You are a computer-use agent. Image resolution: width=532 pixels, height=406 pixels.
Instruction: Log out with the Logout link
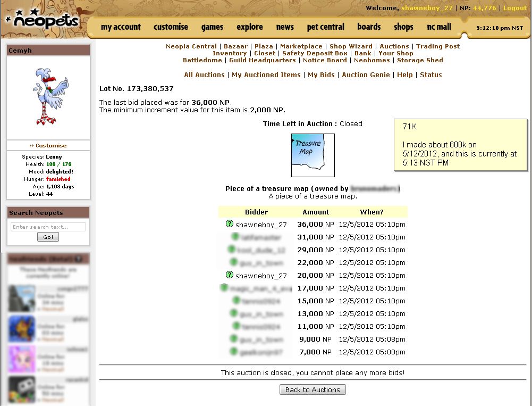click(x=514, y=8)
